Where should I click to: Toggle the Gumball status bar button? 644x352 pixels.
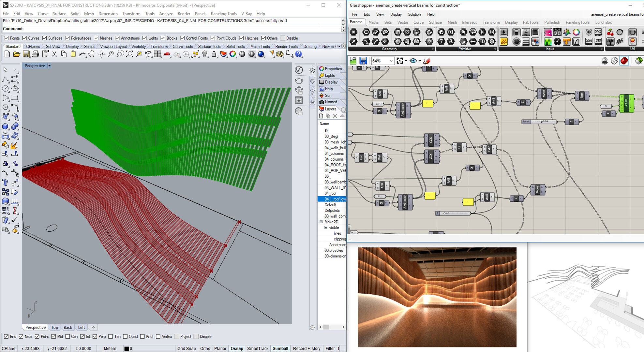point(280,348)
